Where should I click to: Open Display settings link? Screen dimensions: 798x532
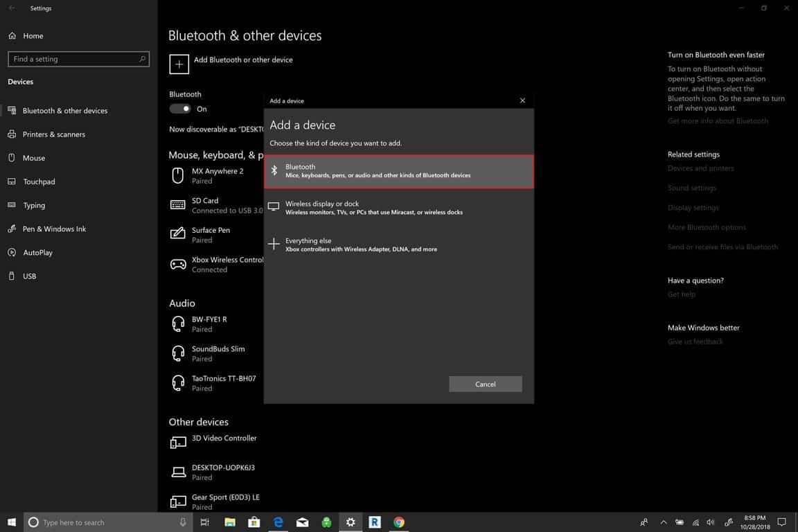click(x=693, y=208)
